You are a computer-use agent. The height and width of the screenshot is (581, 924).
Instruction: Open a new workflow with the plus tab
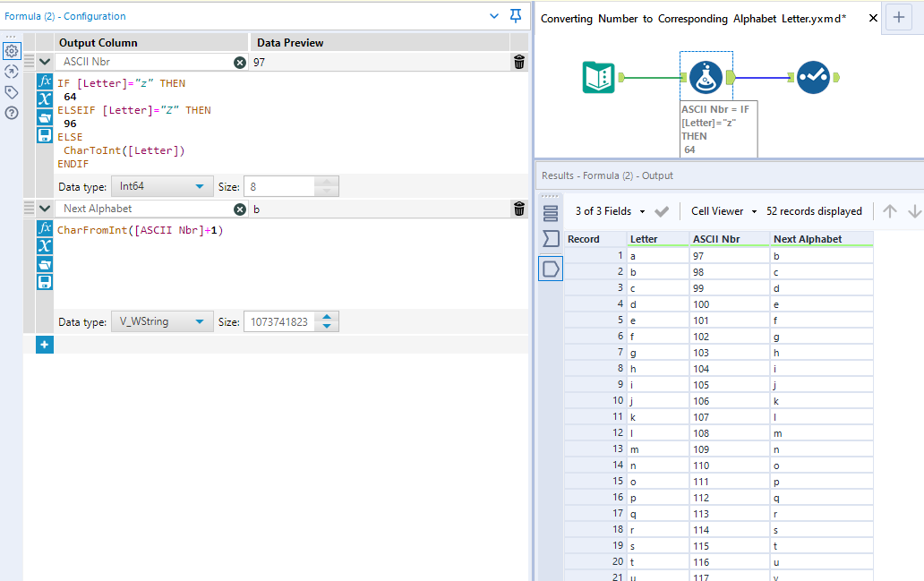click(898, 17)
